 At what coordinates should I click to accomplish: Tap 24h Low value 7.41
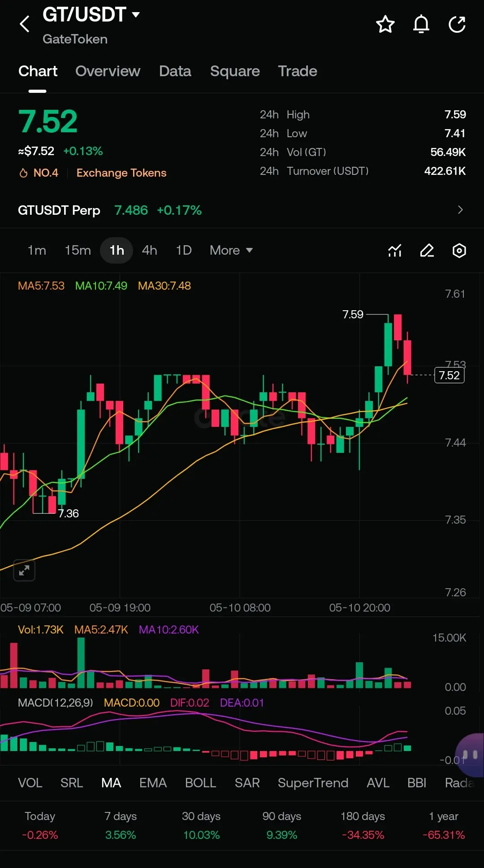[x=455, y=133]
